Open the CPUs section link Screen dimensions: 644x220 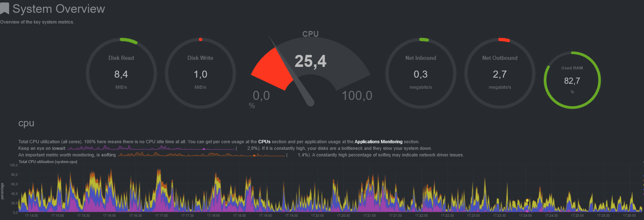(x=264, y=142)
